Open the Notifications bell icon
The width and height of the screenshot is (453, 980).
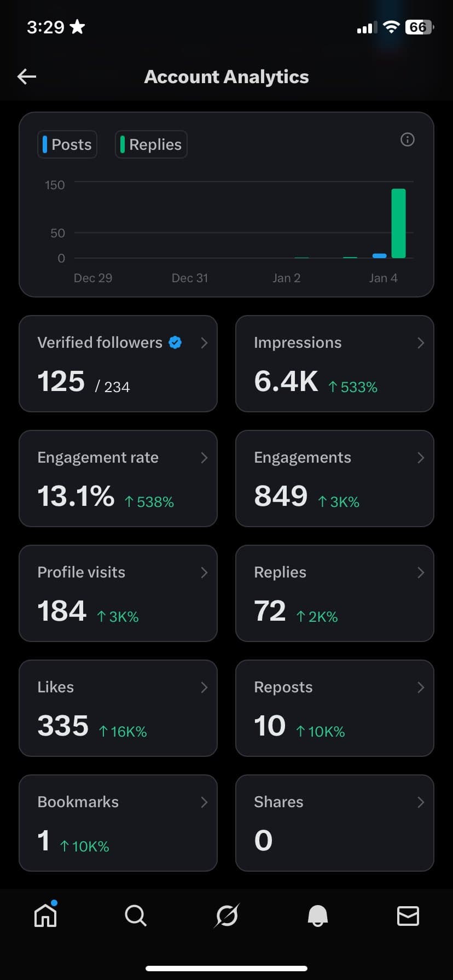click(x=317, y=915)
